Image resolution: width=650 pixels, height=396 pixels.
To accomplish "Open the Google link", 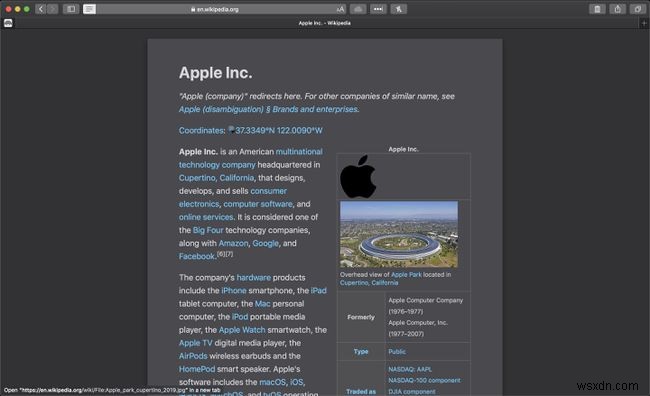I will coord(265,243).
